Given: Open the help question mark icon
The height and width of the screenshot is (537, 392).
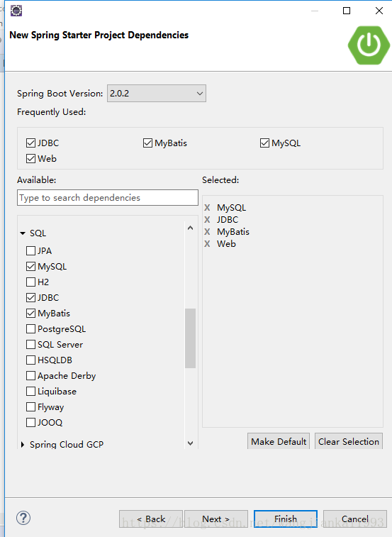Looking at the screenshot, I should click(x=23, y=518).
